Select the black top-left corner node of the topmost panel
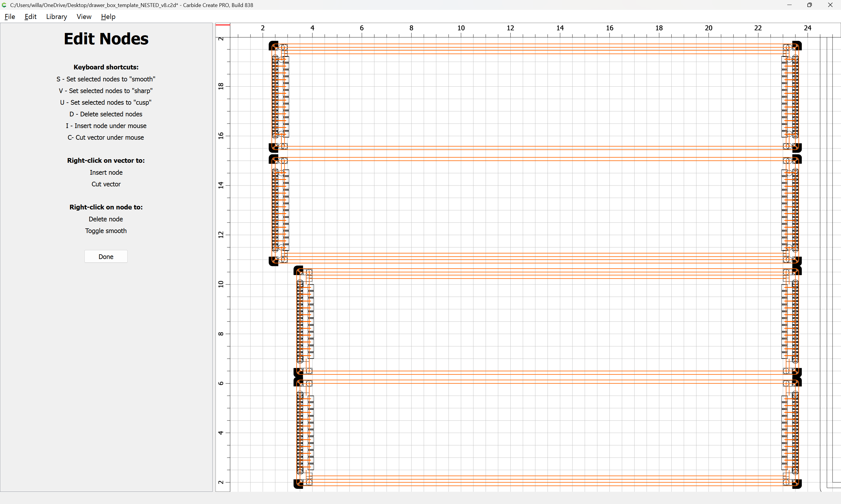The height and width of the screenshot is (504, 841). tap(273, 45)
